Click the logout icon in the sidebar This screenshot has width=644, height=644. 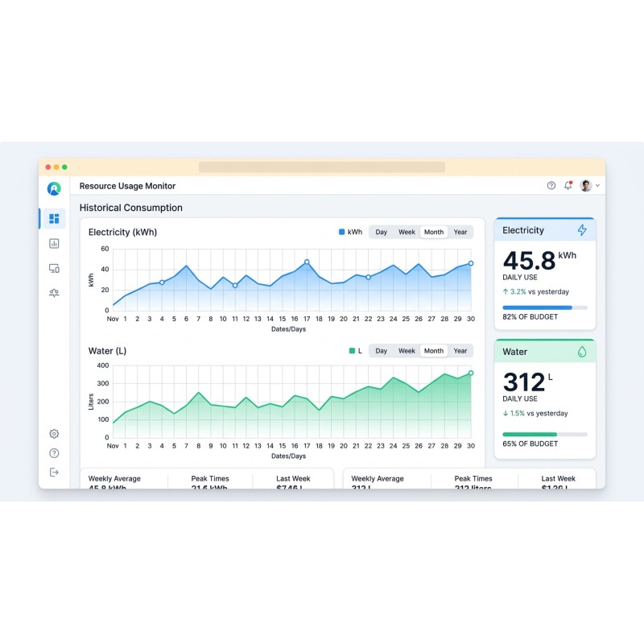[x=54, y=473]
